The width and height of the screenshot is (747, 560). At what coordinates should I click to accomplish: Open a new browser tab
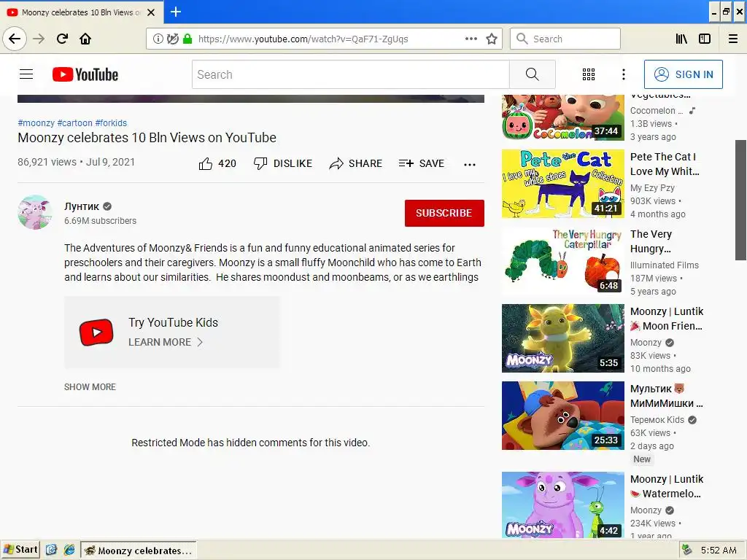point(176,12)
